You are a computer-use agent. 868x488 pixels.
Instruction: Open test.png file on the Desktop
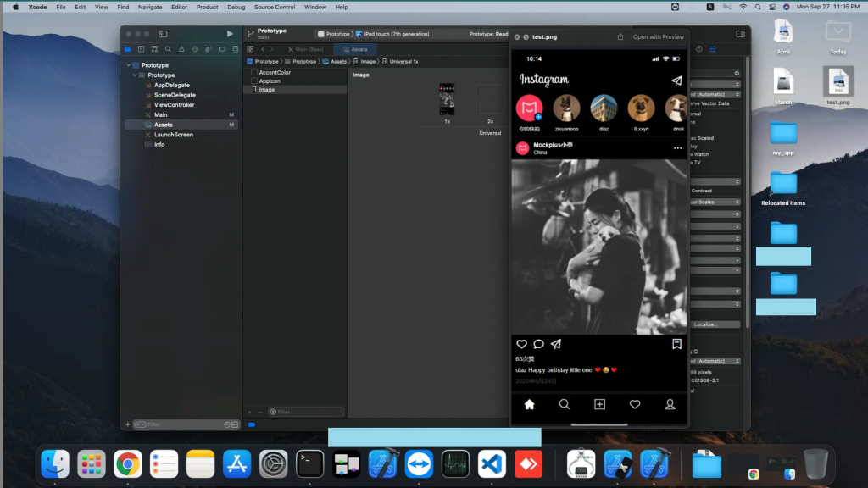pyautogui.click(x=838, y=86)
